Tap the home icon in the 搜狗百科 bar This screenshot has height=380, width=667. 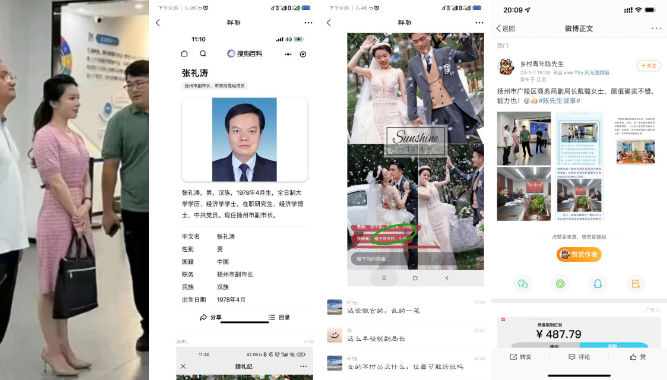pyautogui.click(x=184, y=54)
